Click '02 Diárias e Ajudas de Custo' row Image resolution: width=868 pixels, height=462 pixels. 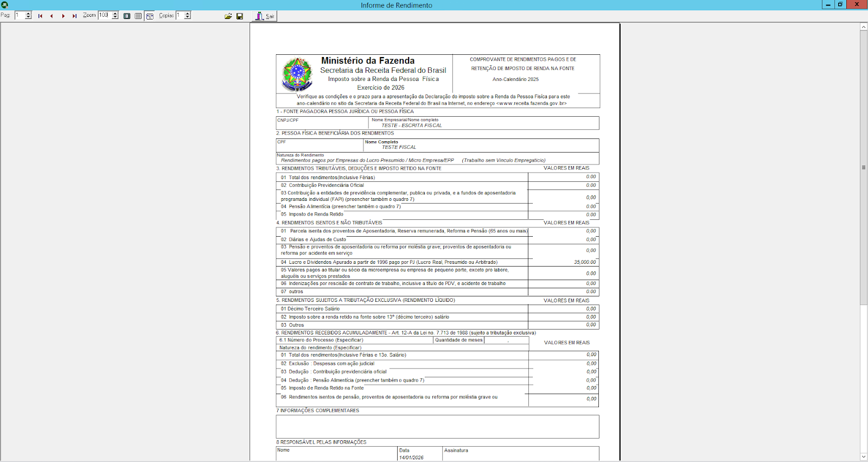313,239
